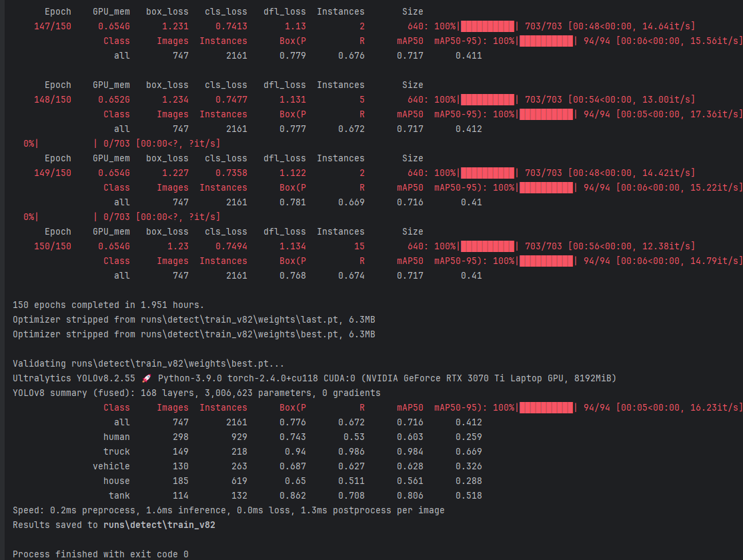Screen dimensions: 743x560
Task: Click cls_loss value 0.7494
Action: point(231,247)
